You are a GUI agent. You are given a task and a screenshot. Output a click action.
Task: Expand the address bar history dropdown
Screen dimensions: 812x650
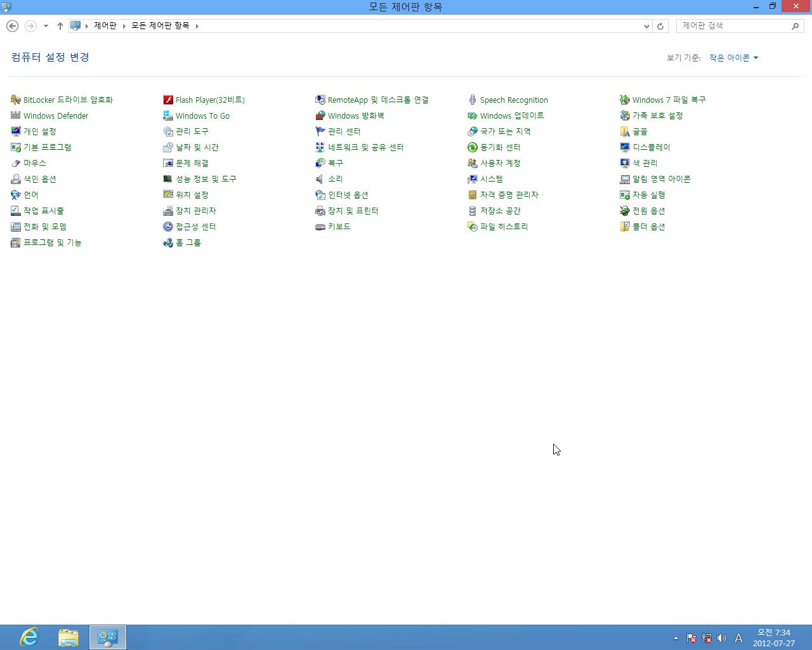pos(646,26)
